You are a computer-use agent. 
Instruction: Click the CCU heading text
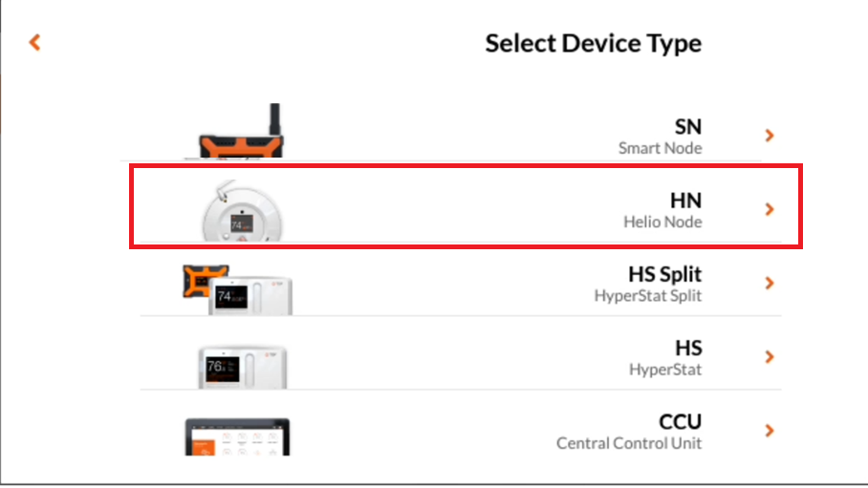pyautogui.click(x=681, y=422)
